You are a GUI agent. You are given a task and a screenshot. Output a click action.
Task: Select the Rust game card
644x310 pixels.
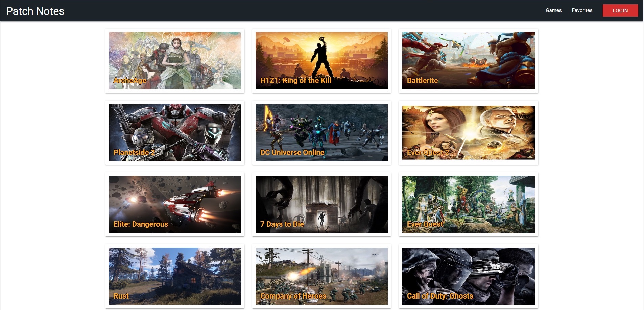[x=175, y=276]
